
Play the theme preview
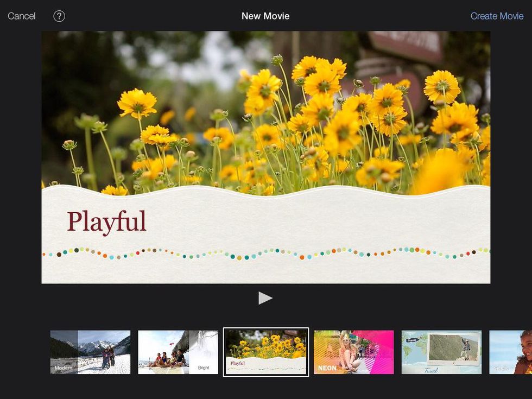pyautogui.click(x=265, y=298)
